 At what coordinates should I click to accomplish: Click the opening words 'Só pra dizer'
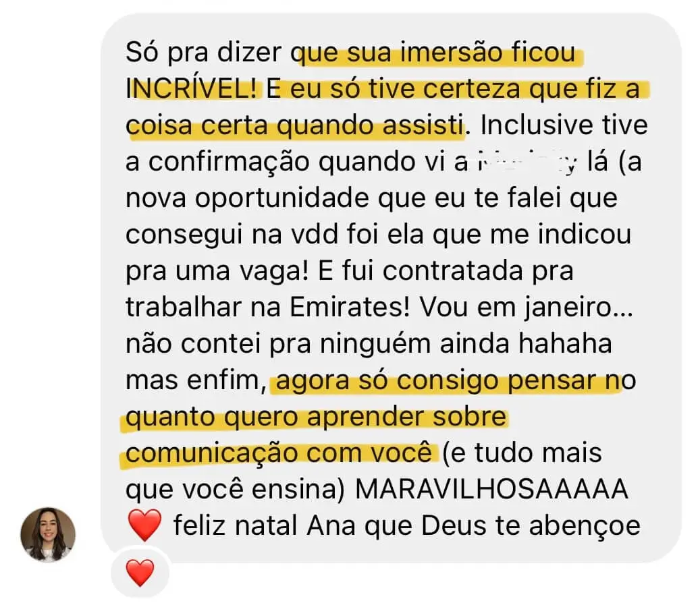point(203,53)
